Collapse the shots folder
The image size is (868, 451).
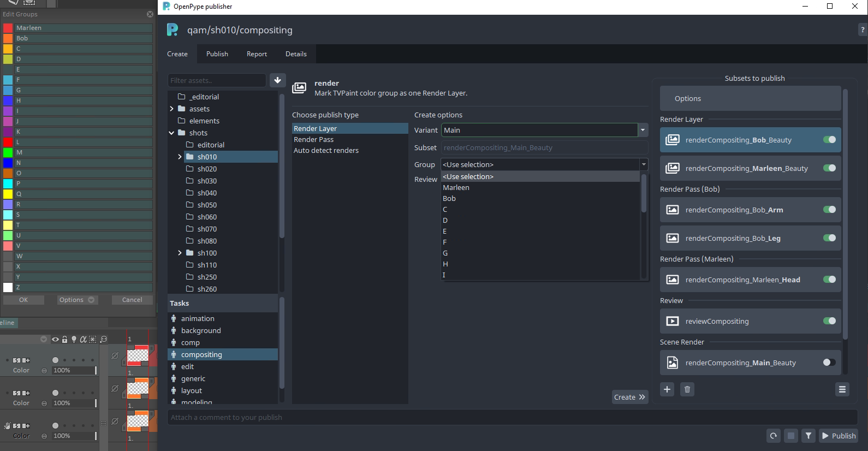click(171, 133)
